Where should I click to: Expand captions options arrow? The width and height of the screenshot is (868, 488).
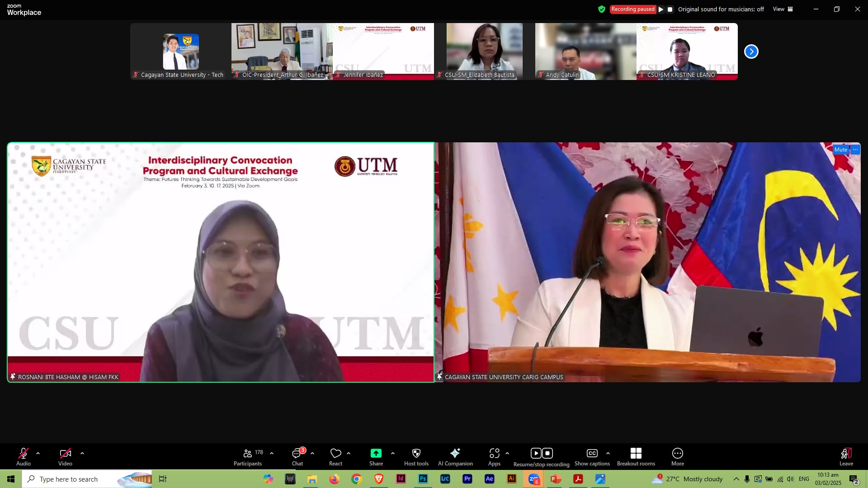608,453
